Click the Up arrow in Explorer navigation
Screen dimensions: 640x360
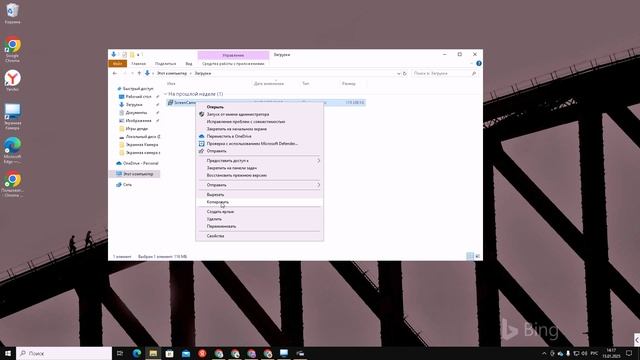click(x=139, y=73)
